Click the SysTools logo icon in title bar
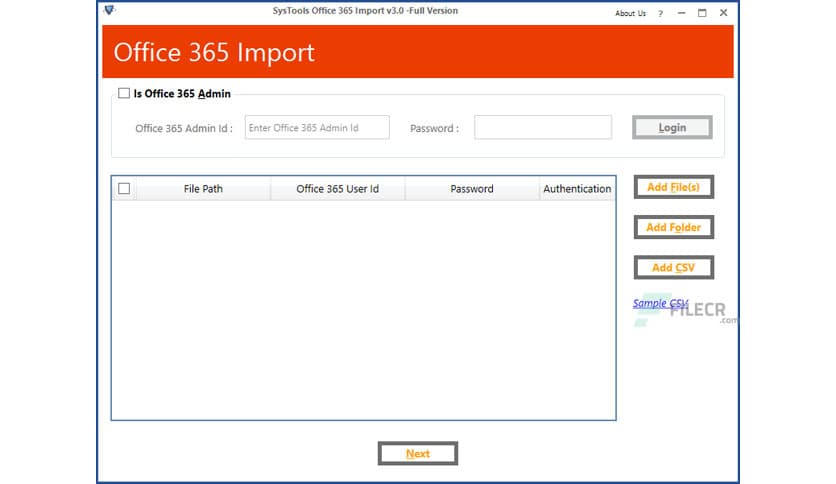This screenshot has width=836, height=484. (109, 10)
